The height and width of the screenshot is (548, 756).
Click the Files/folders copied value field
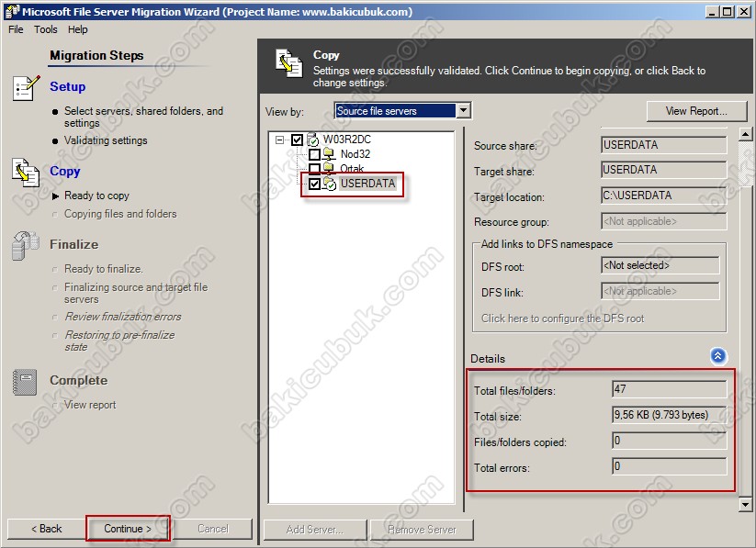(670, 441)
